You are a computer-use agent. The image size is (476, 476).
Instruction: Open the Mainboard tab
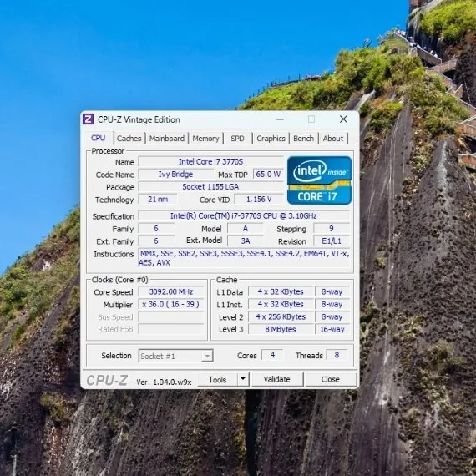click(167, 139)
